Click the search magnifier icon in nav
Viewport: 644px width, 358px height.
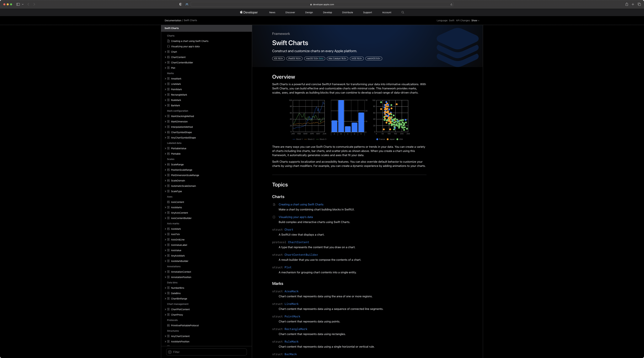click(402, 12)
